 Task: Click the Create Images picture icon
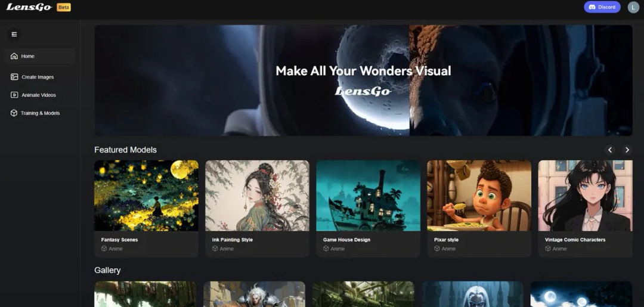click(14, 77)
